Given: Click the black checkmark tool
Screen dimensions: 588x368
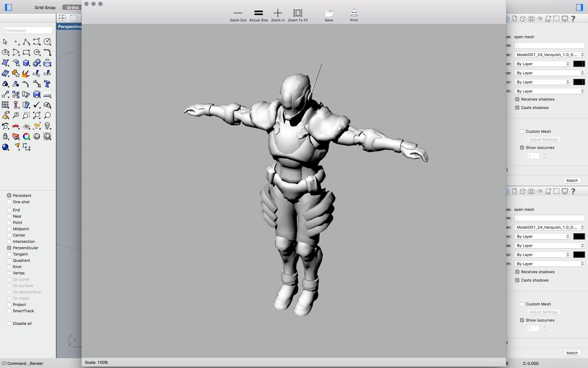Looking at the screenshot, I should (37, 105).
